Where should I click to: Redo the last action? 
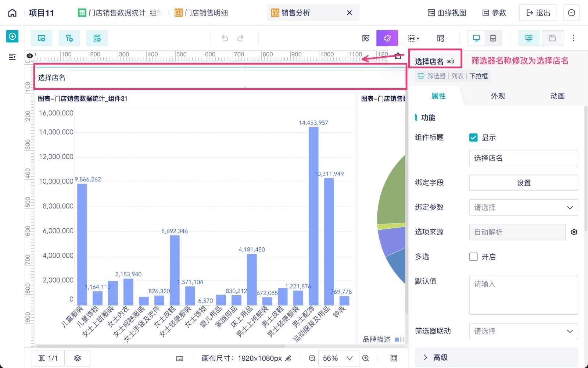tap(240, 38)
